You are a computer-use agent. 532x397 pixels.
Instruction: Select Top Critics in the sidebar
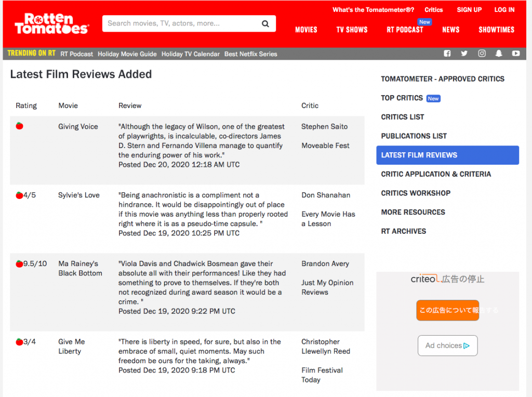coord(402,98)
